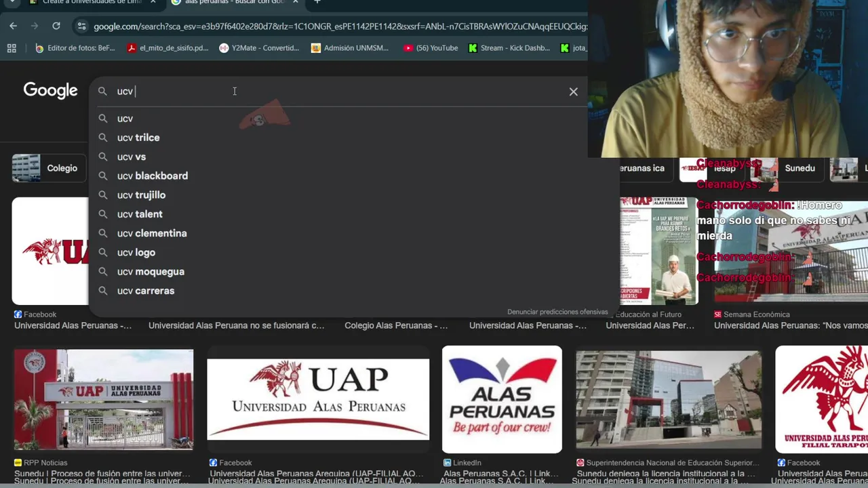Click 'Universidad Alas Peruanas: "Nos vamos' caption
Viewport: 868px width, 488px height.
coord(791,325)
